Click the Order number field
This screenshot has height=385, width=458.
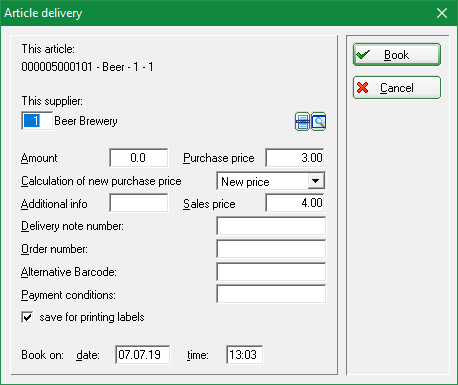point(271,249)
